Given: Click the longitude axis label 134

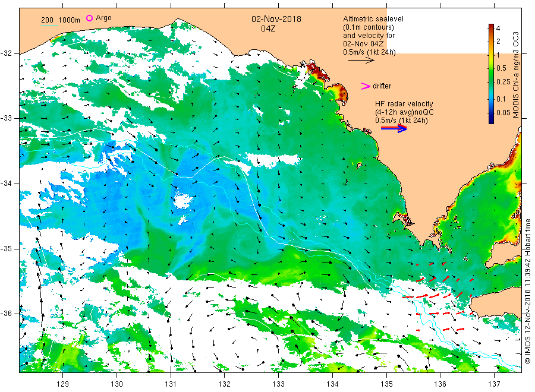Looking at the screenshot, I should (332, 384).
